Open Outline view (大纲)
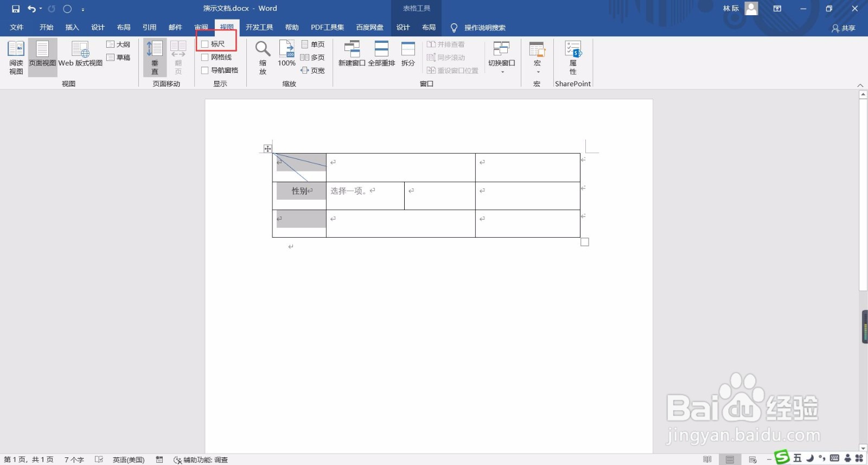Screen dimensions: 868x465 click(x=118, y=44)
